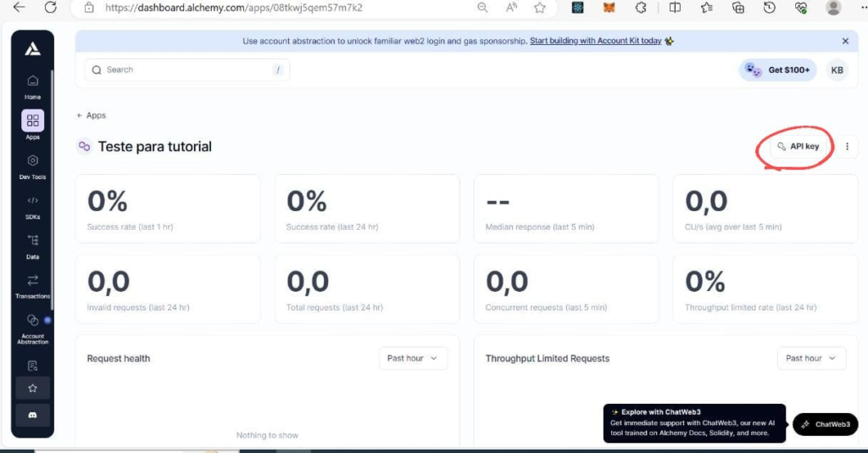The height and width of the screenshot is (453, 868).
Task: Click the browser profile avatar
Action: [x=833, y=7]
